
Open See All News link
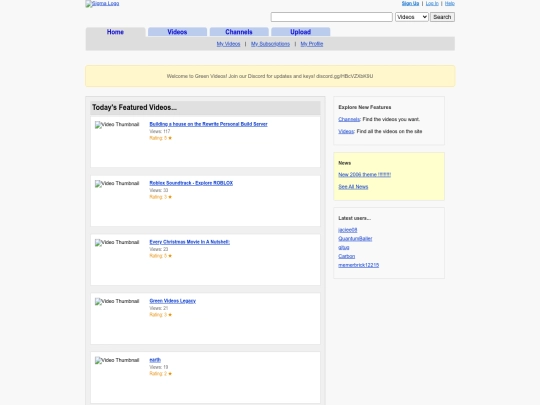[353, 187]
